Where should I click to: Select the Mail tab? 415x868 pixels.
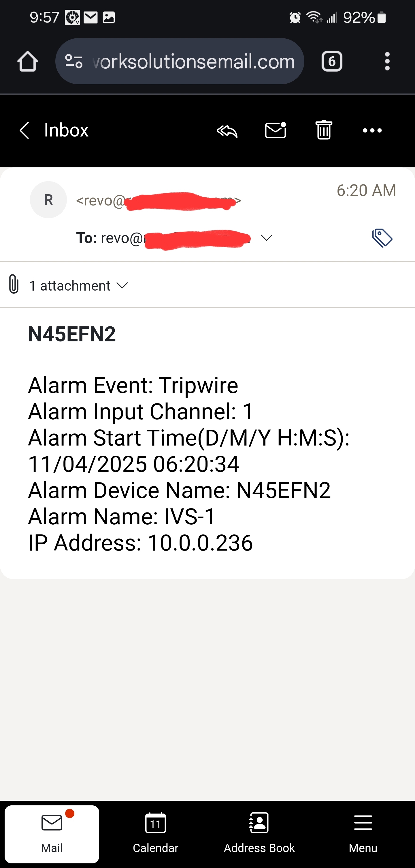[x=52, y=834]
